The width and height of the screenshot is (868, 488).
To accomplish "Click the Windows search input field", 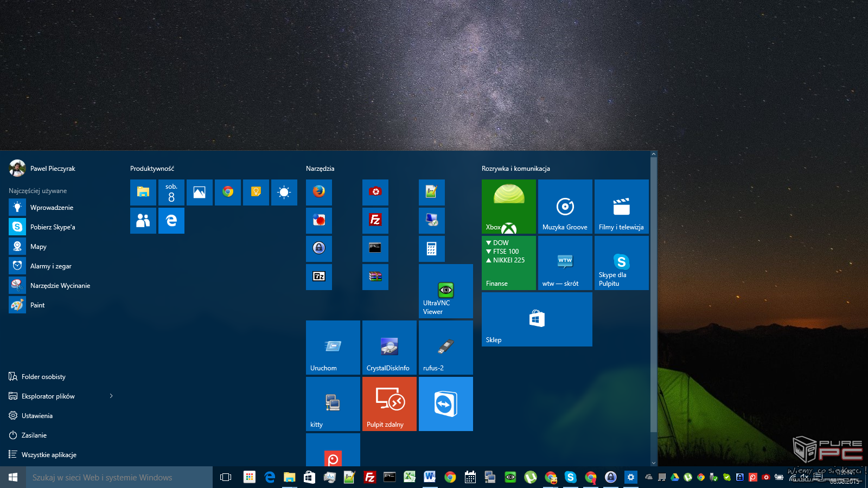I will coord(119,477).
